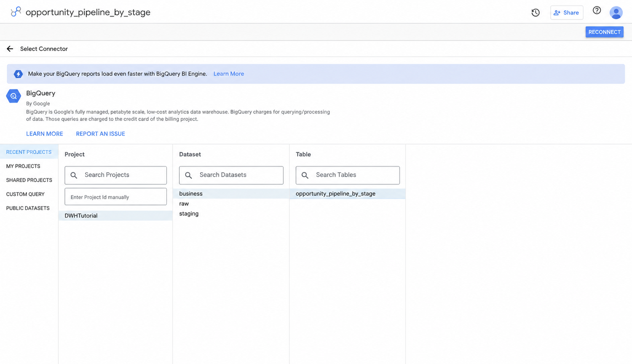632x364 pixels.
Task: Open the LEARN MORE link under BigQuery
Action: point(44,134)
